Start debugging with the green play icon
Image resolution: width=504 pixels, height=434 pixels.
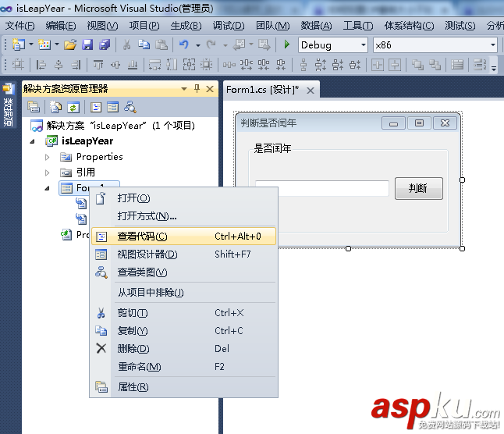click(x=286, y=44)
